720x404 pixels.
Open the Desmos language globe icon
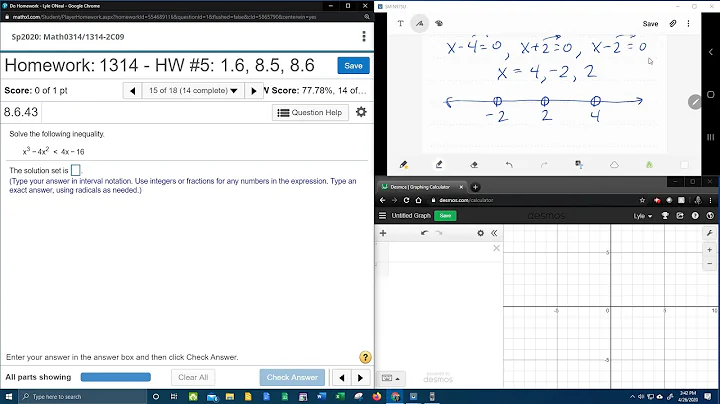point(710,215)
